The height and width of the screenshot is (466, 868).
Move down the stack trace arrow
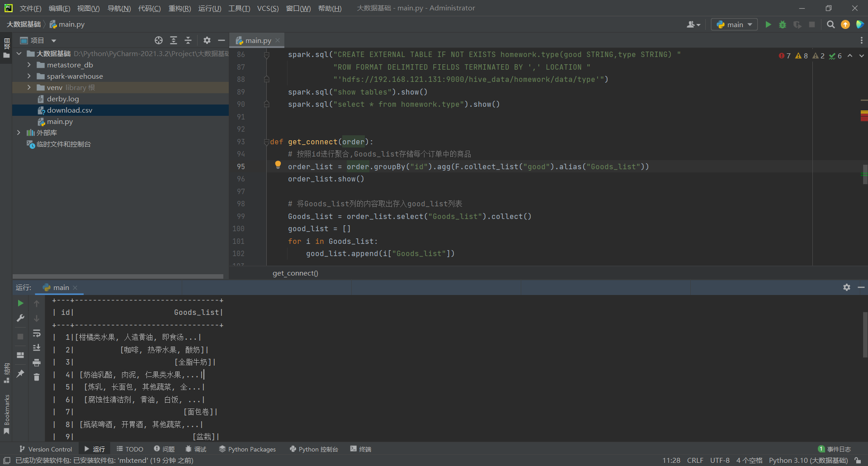(37, 319)
